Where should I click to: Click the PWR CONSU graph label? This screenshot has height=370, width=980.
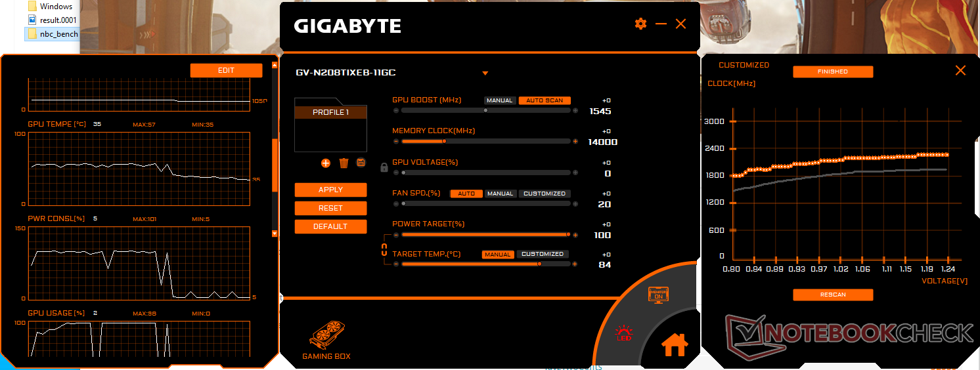[56, 218]
